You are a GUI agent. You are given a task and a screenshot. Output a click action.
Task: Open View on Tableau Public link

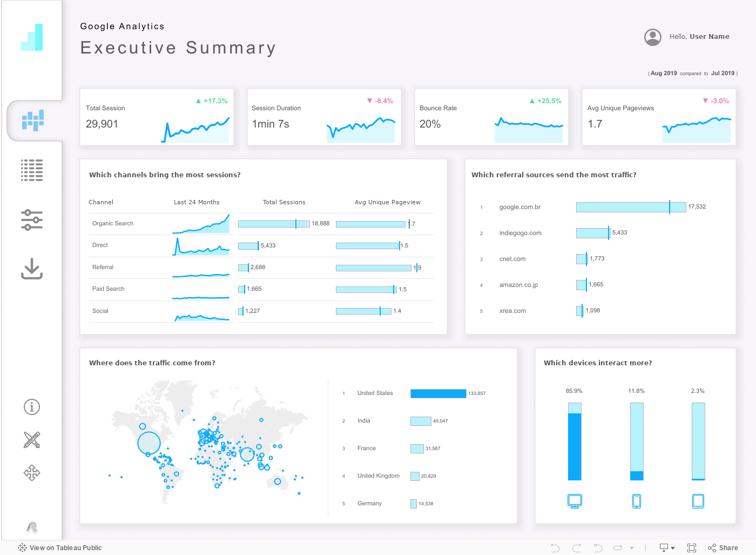point(60,547)
